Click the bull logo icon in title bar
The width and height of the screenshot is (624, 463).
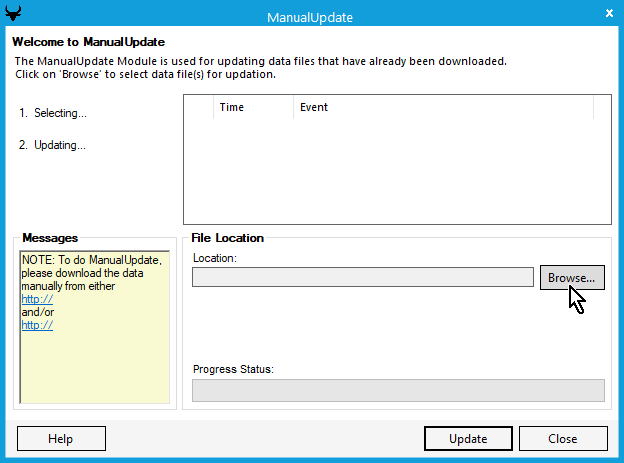12,14
